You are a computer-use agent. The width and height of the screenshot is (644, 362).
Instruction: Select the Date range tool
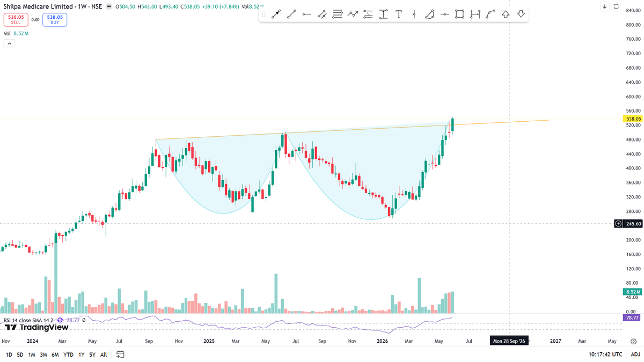[475, 14]
